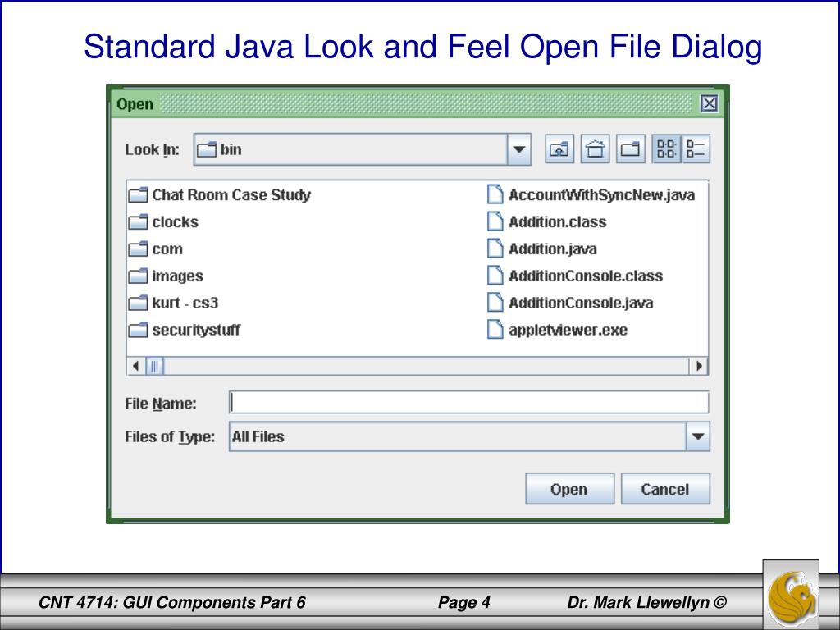Image resolution: width=840 pixels, height=630 pixels.
Task: Click the Up One Level folder icon
Action: tap(559, 149)
